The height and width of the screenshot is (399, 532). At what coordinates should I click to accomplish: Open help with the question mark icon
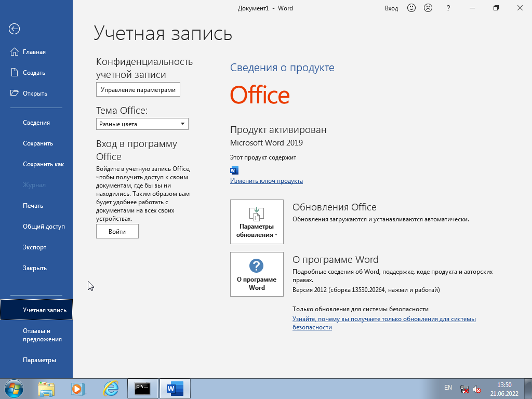pyautogui.click(x=448, y=8)
